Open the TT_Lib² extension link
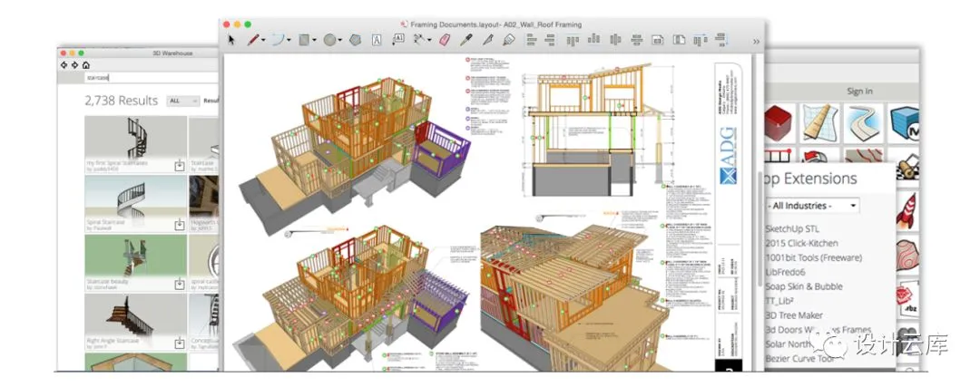Viewport: 980px width, 387px height. click(779, 301)
